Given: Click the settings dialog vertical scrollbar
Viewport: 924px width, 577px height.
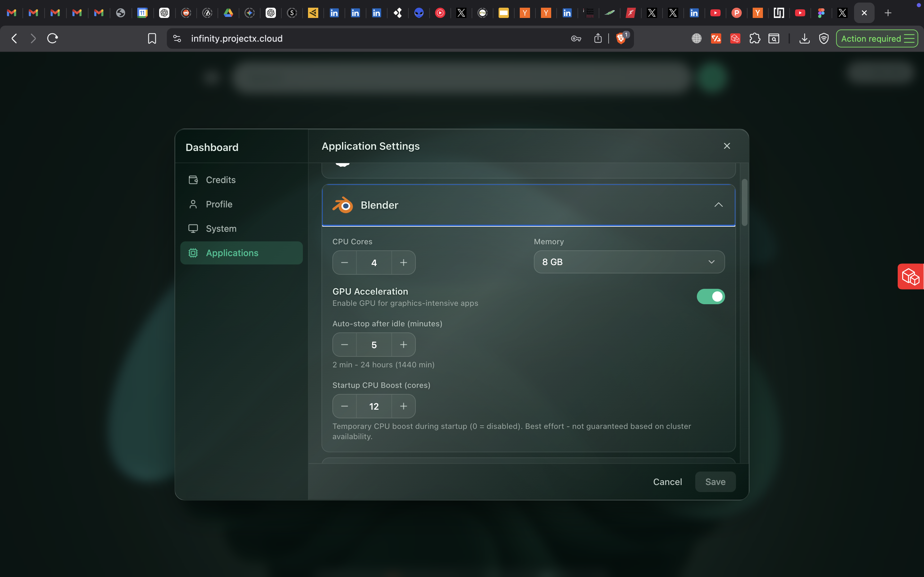Looking at the screenshot, I should (744, 202).
